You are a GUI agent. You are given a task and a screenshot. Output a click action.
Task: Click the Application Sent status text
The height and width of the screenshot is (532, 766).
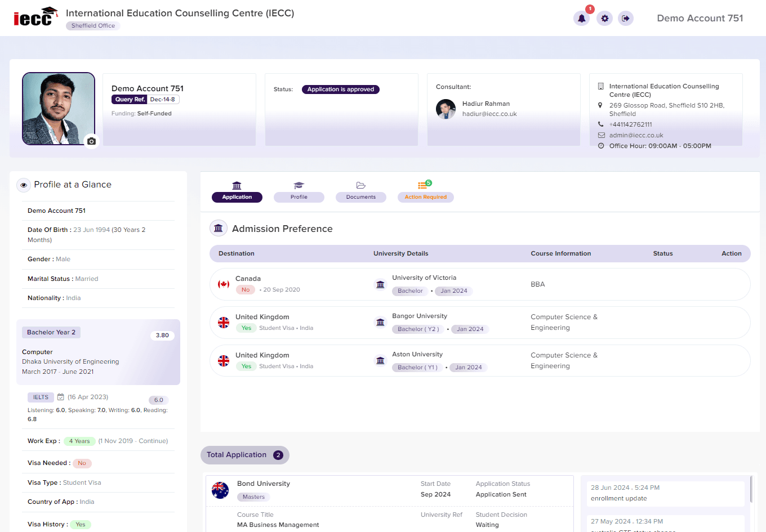point(501,494)
